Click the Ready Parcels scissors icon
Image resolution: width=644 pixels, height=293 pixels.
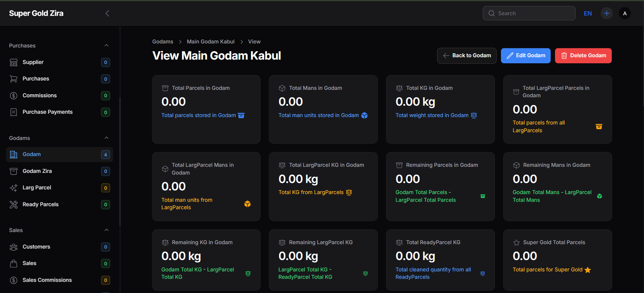(14, 205)
